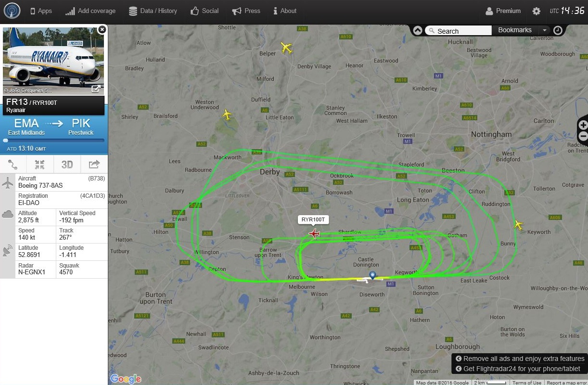
Task: Open enlarged aircraft photo link icon
Action: pyautogui.click(x=96, y=89)
